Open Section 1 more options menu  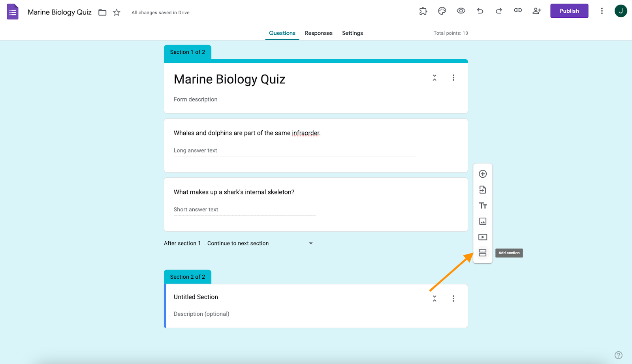453,78
